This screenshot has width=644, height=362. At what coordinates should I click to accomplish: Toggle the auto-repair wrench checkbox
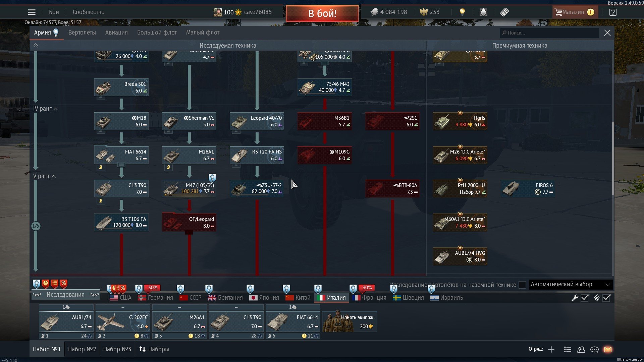point(585,298)
